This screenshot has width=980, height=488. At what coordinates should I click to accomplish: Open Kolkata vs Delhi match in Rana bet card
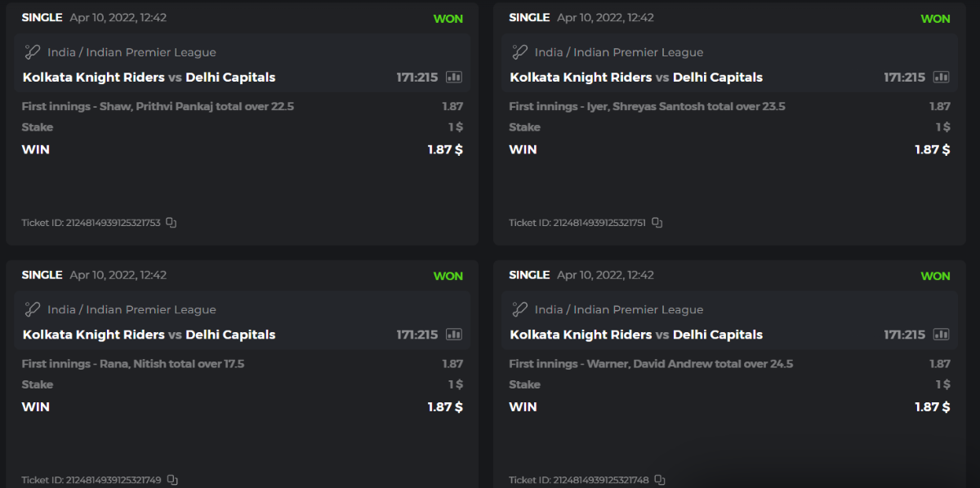pos(149,335)
